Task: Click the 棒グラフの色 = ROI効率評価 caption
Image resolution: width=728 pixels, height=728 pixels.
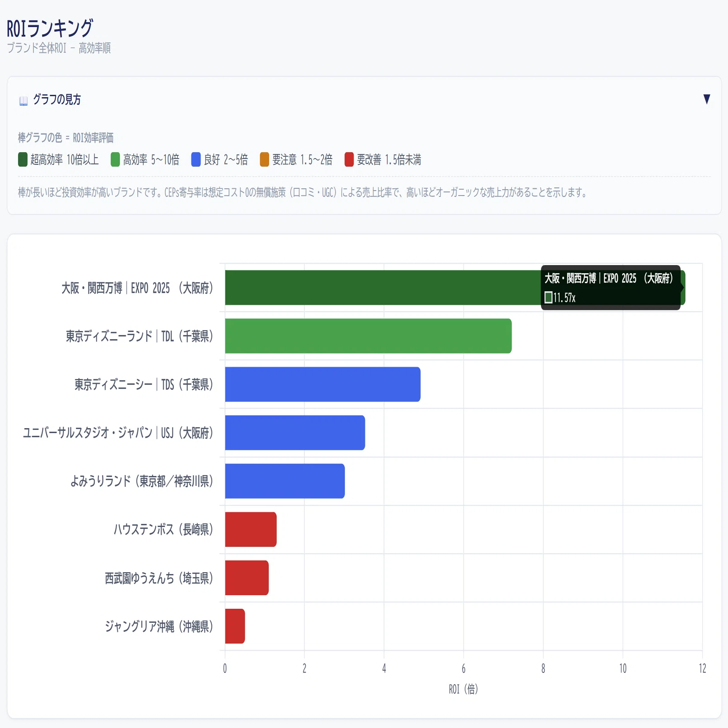Action: [66, 138]
